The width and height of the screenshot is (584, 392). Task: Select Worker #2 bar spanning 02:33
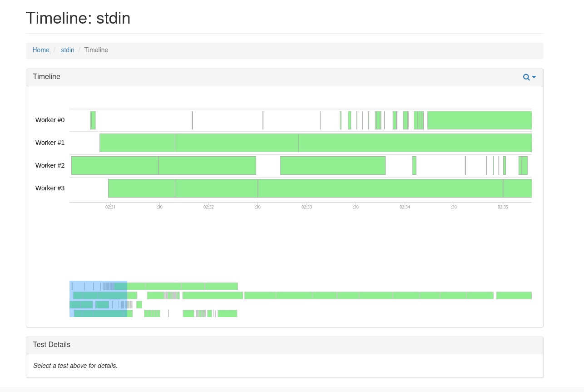332,165
